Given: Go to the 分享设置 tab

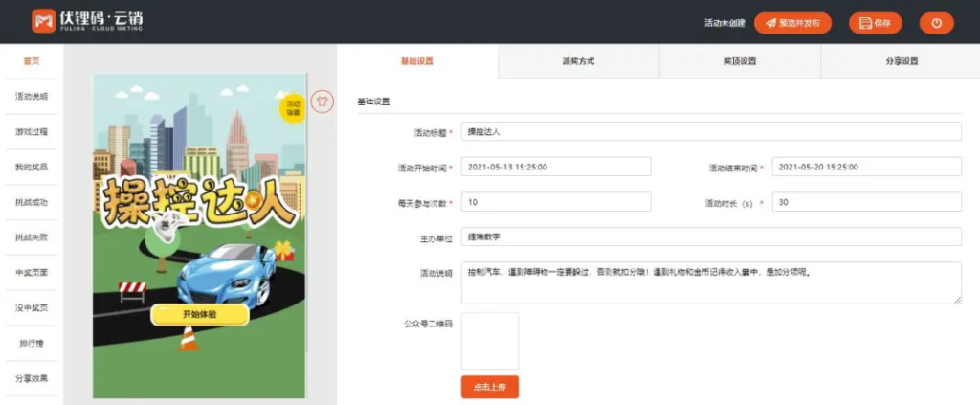Looking at the screenshot, I should click(x=901, y=61).
